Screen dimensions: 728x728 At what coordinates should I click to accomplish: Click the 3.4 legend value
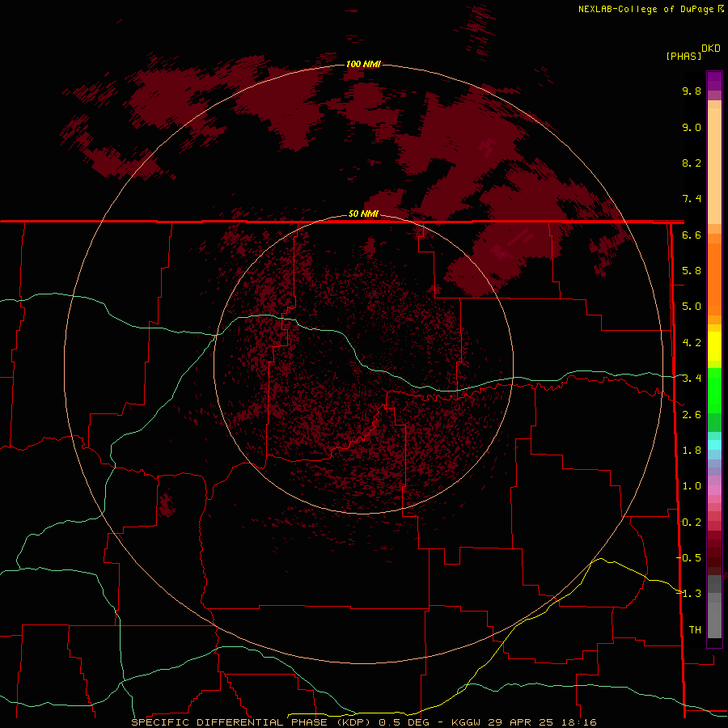tap(692, 379)
